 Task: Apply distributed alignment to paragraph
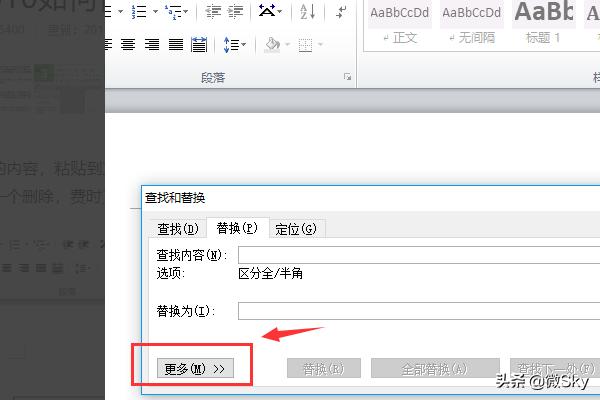(x=199, y=45)
